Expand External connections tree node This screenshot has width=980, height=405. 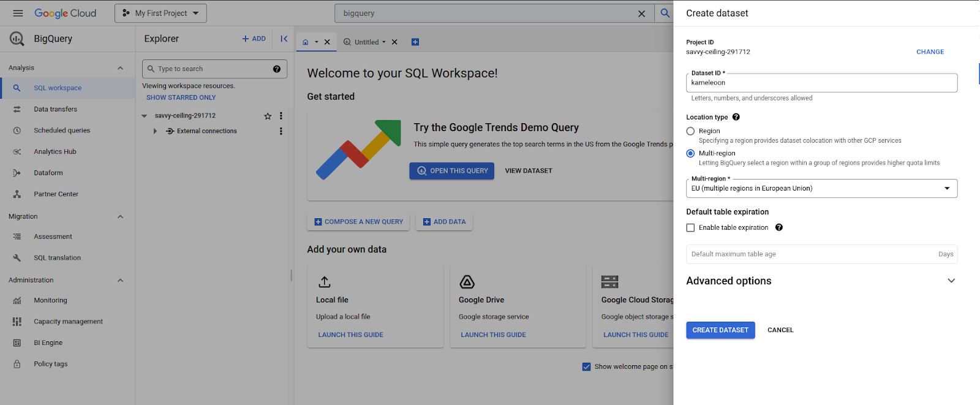[155, 131]
